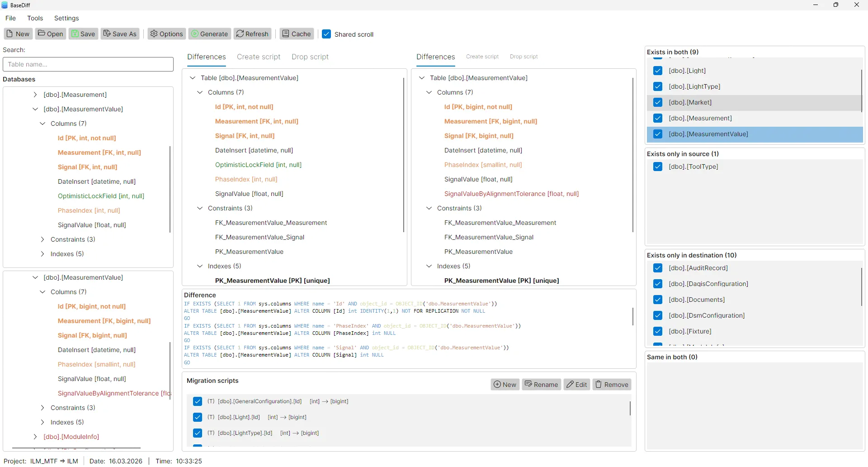
Task: Open the Tools menu
Action: click(35, 18)
